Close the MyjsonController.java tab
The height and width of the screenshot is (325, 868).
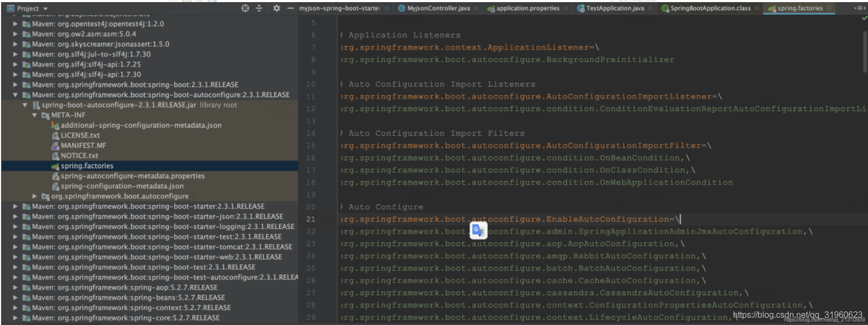click(476, 8)
